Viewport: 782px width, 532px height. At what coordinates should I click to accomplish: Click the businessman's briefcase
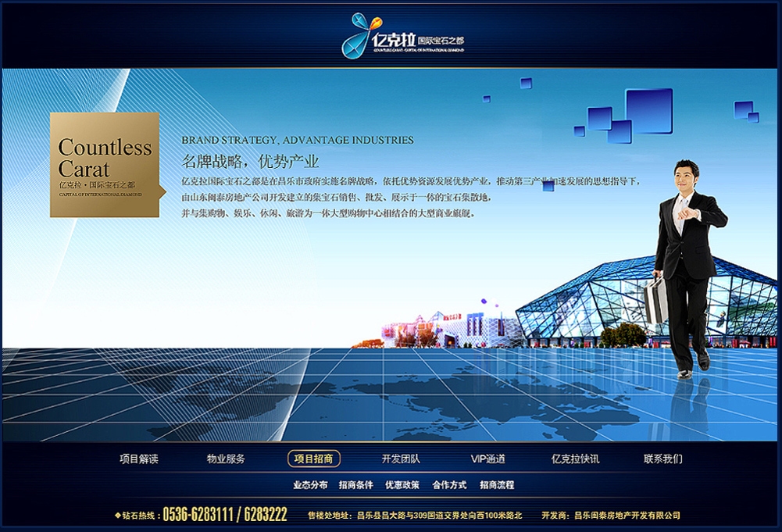pos(655,299)
